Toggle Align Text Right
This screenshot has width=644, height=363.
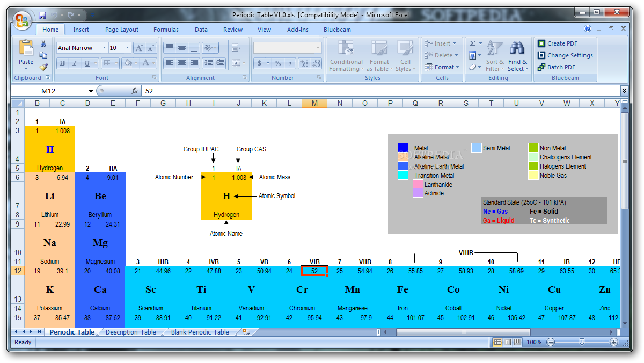tap(194, 63)
